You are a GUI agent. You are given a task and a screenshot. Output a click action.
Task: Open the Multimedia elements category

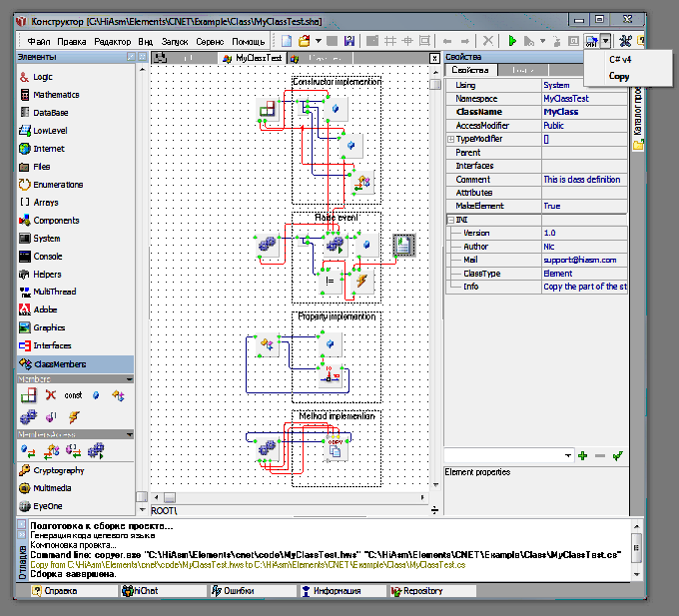tap(55, 488)
